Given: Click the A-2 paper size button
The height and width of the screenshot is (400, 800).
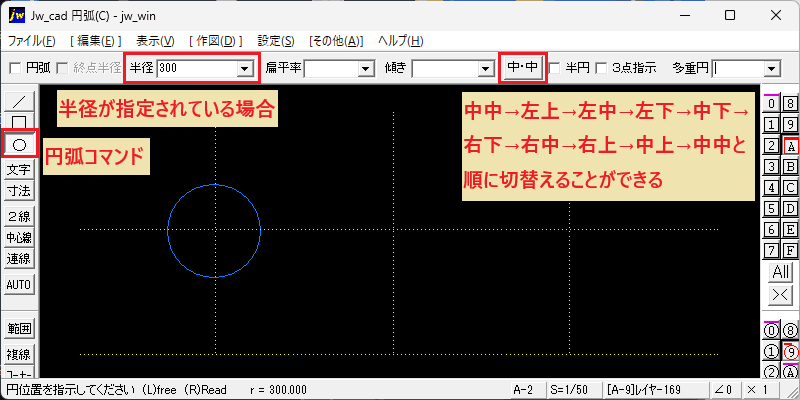Looking at the screenshot, I should (x=528, y=390).
